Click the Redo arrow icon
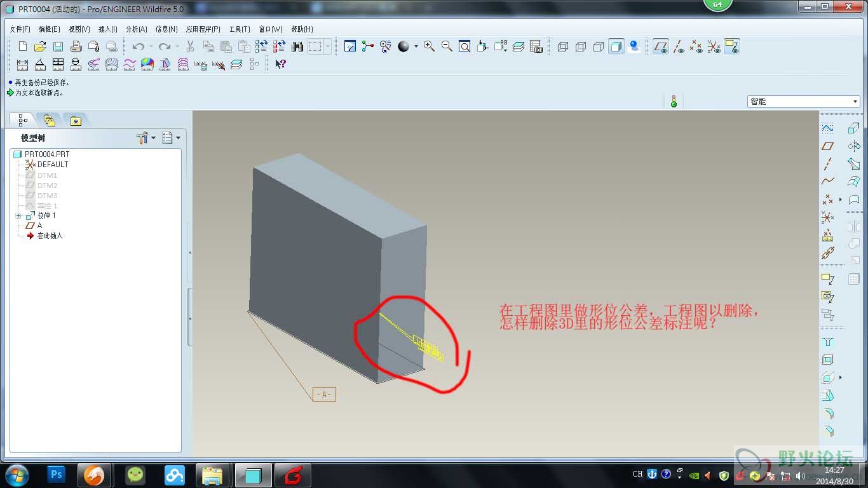Image resolution: width=868 pixels, height=488 pixels. tap(165, 46)
